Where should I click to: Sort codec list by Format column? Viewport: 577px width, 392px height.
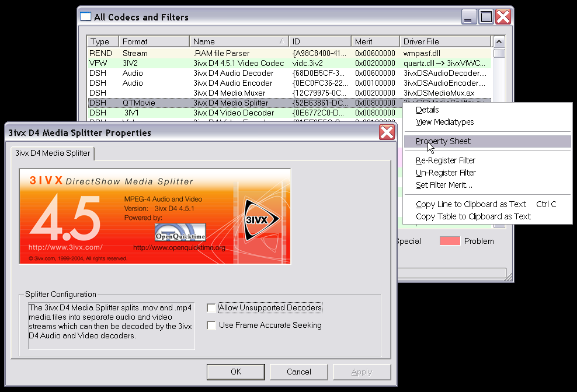[x=154, y=41]
